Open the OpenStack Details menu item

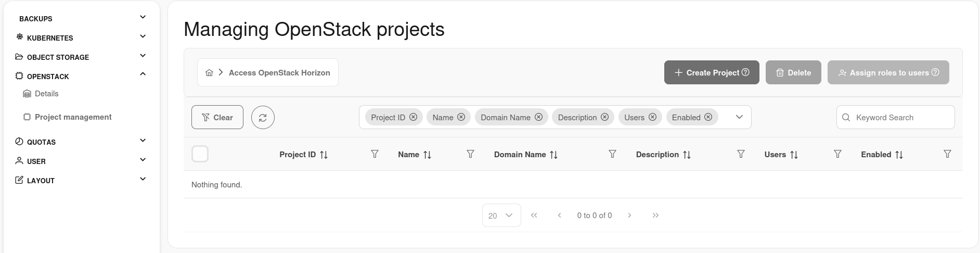pyautogui.click(x=46, y=94)
